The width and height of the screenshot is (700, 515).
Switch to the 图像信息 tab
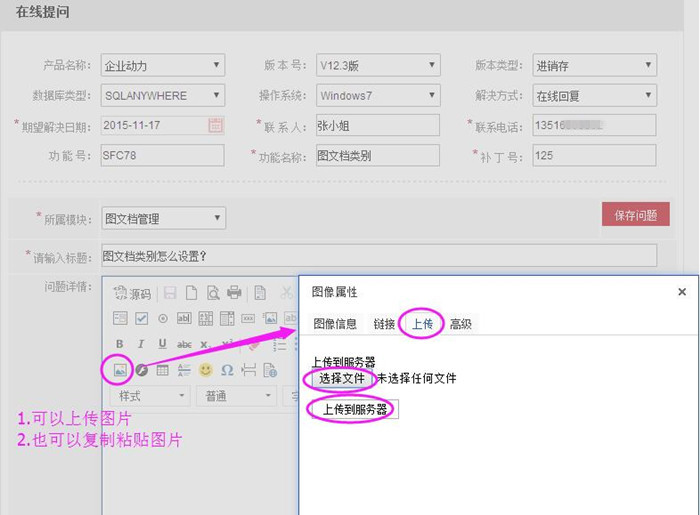[335, 324]
